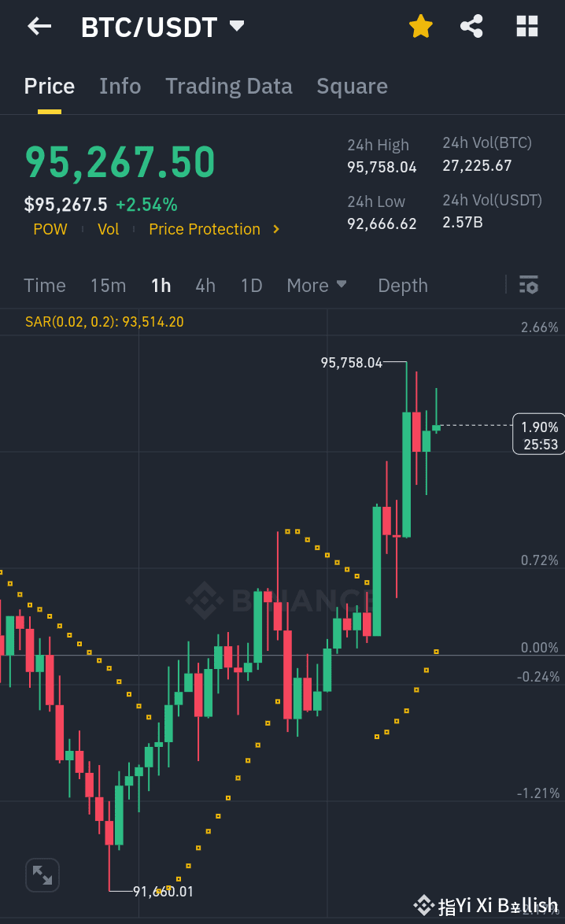Expand the chart to fullscreen
565x924 pixels.
[x=42, y=874]
